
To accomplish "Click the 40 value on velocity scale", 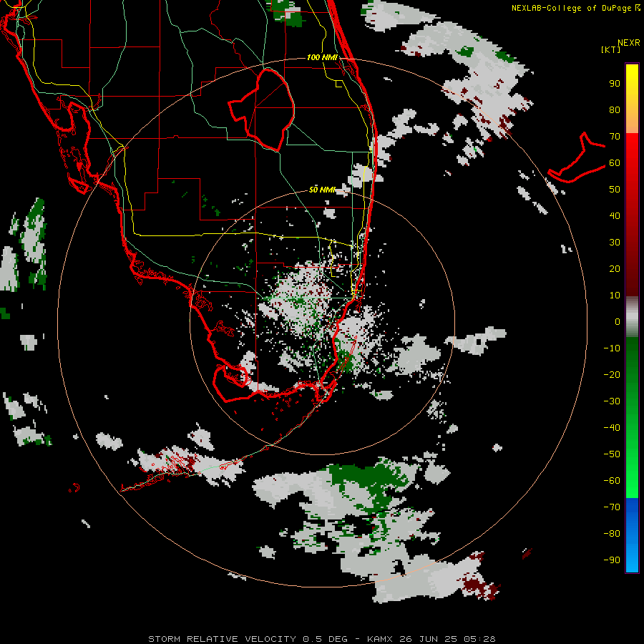I will pyautogui.click(x=615, y=216).
